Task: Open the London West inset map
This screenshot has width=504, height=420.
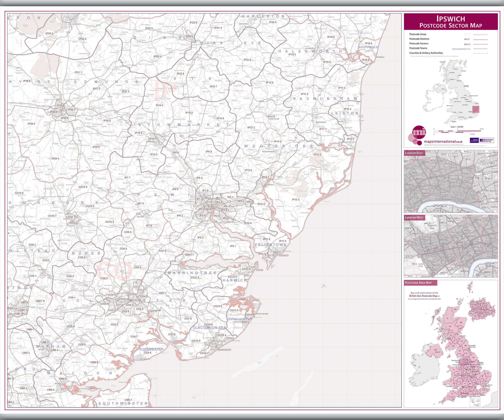Action: click(x=451, y=246)
